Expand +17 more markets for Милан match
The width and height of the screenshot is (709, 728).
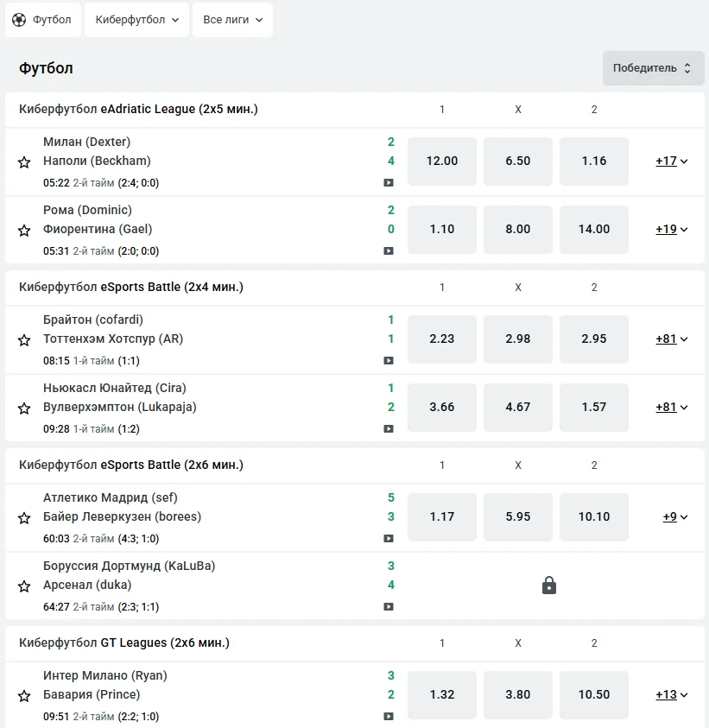click(x=671, y=161)
